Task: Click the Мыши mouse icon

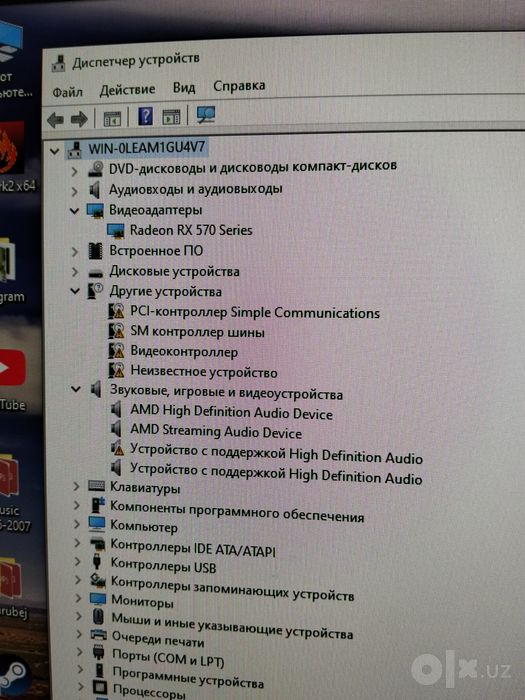Action: click(x=98, y=617)
